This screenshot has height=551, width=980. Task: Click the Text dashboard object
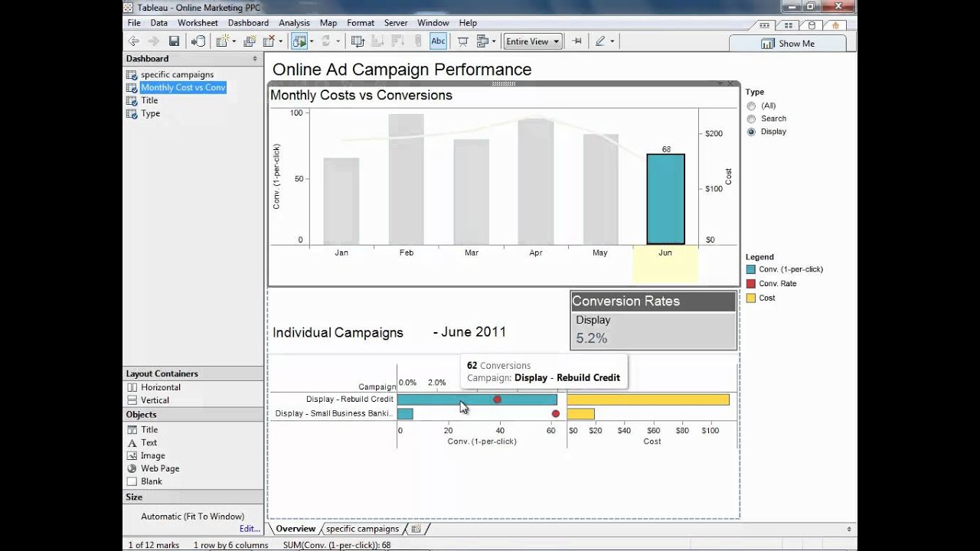click(142, 442)
